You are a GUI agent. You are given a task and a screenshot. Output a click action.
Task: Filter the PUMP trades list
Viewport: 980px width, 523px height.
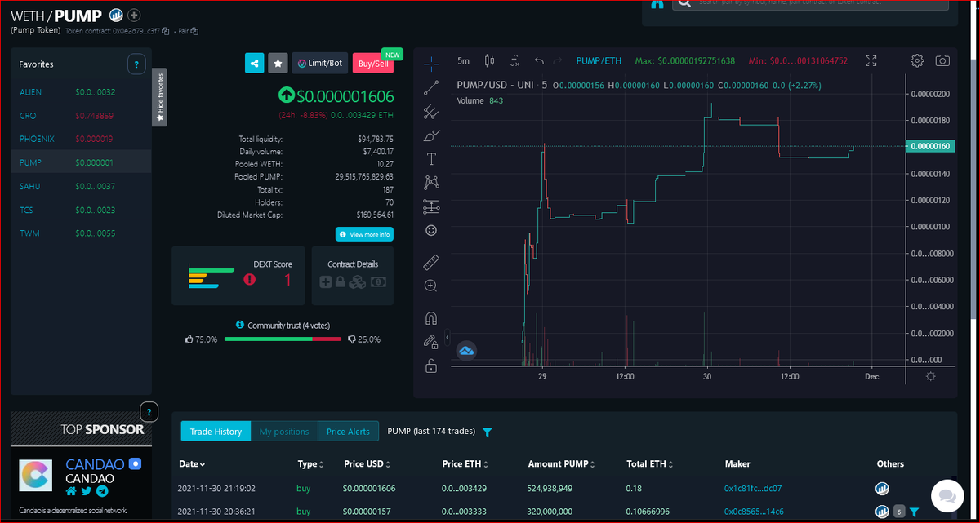(x=488, y=432)
